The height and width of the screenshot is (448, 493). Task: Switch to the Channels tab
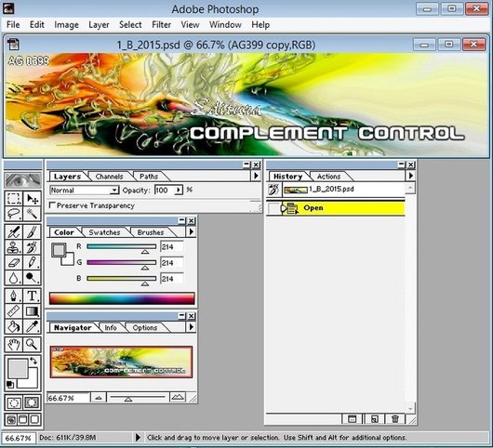click(109, 177)
